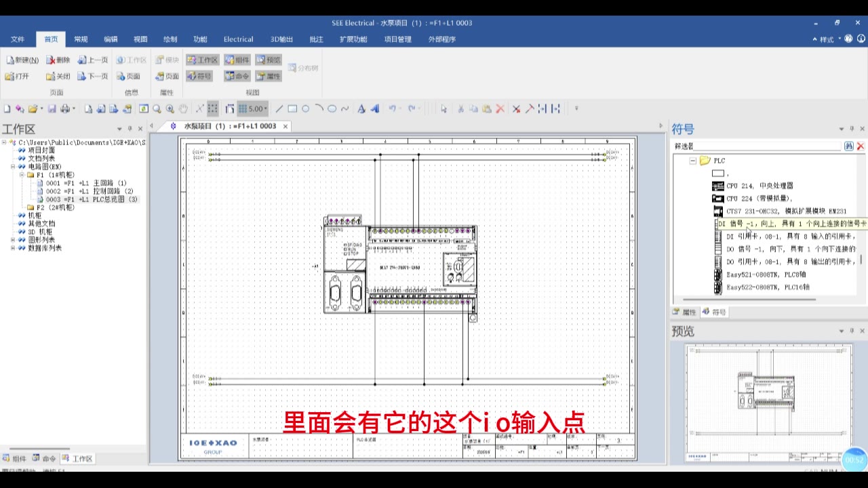
Task: Select the ellipse drawing tool
Action: pyautogui.click(x=332, y=108)
